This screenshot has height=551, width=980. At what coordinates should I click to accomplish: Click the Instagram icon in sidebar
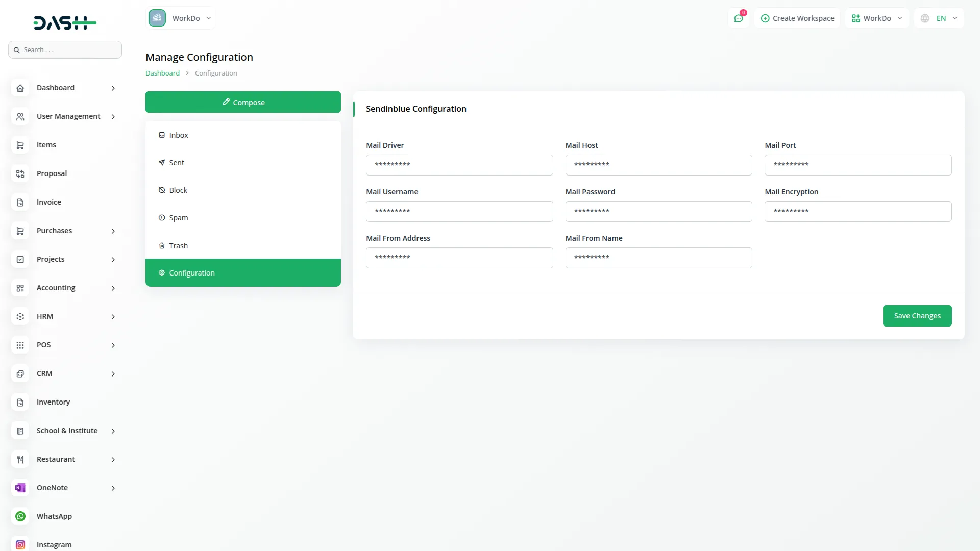(20, 544)
